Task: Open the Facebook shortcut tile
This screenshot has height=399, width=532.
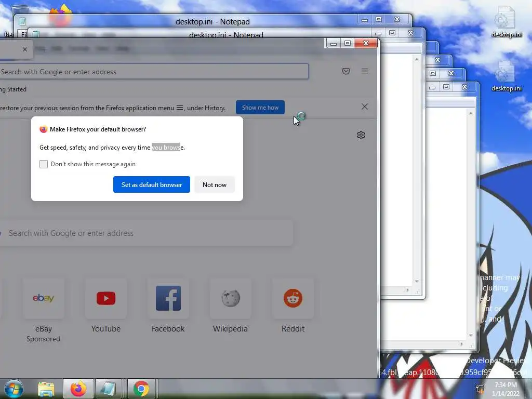Action: click(168, 299)
